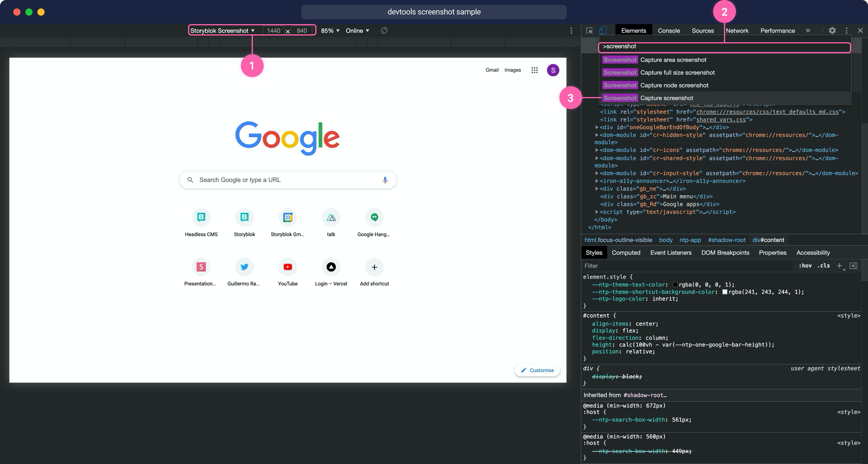Open the Storyblok Screenshot device dropdown
Viewport: 868px width, 464px height.
point(222,31)
